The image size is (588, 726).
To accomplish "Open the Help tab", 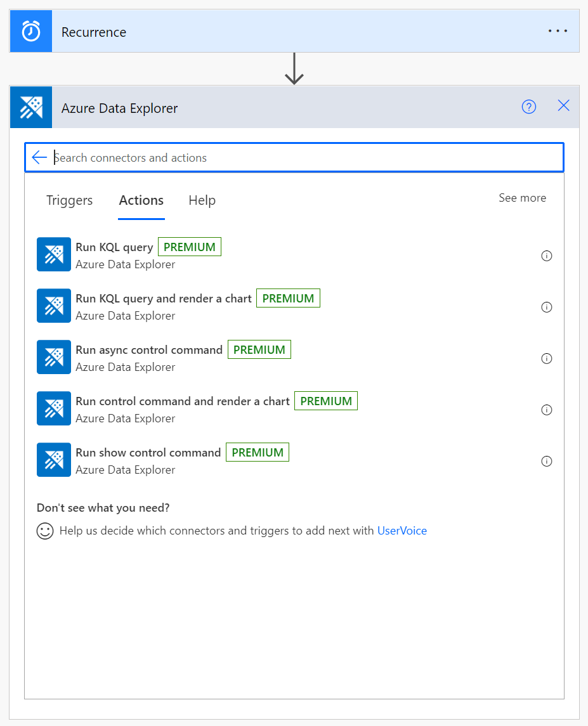I will [202, 200].
